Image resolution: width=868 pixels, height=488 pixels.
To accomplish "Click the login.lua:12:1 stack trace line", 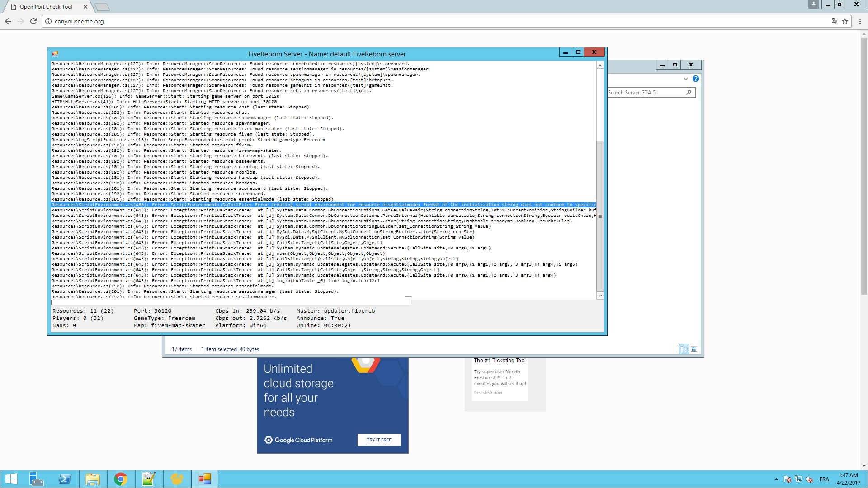I will coord(215,281).
